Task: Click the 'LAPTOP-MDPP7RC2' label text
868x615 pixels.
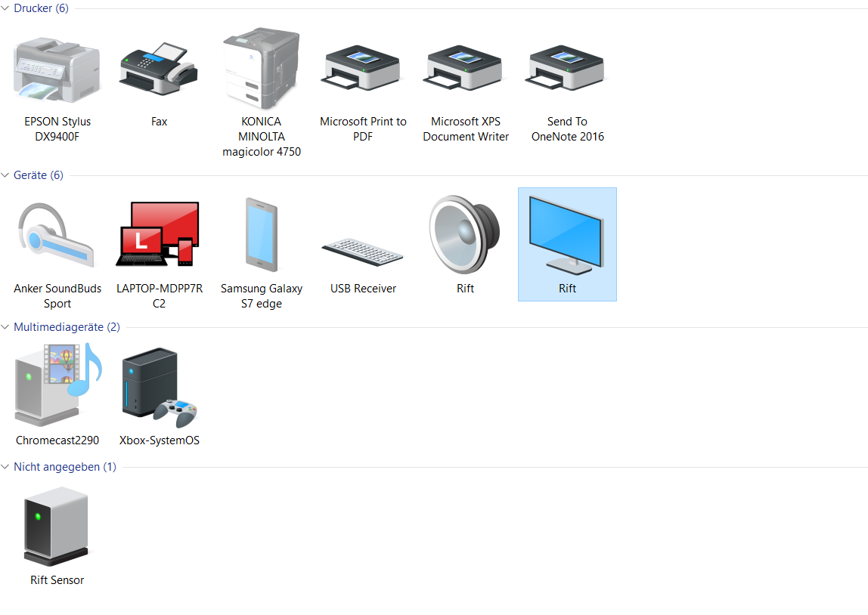Action: 160,296
